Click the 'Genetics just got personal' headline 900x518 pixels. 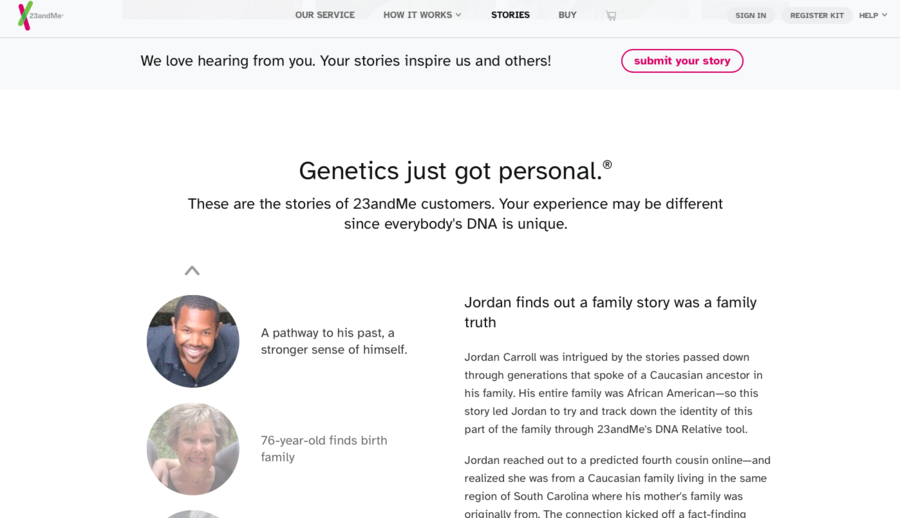point(456,171)
